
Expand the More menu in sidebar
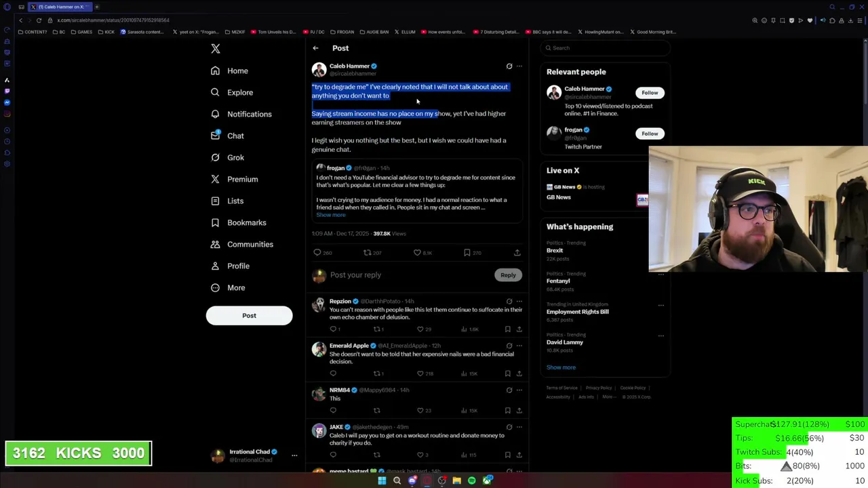coord(227,287)
